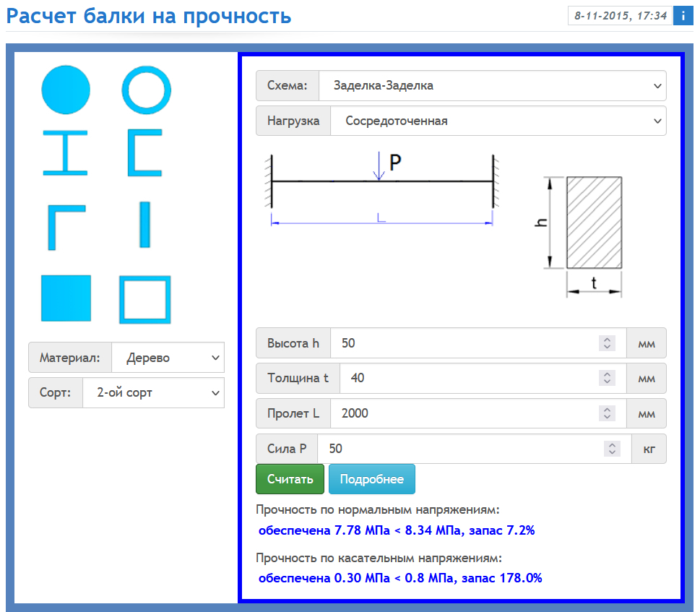Screen dimensions: 700x612
Task: Click the result text 7.78 МПа < 8.34 МПа
Action: (397, 530)
